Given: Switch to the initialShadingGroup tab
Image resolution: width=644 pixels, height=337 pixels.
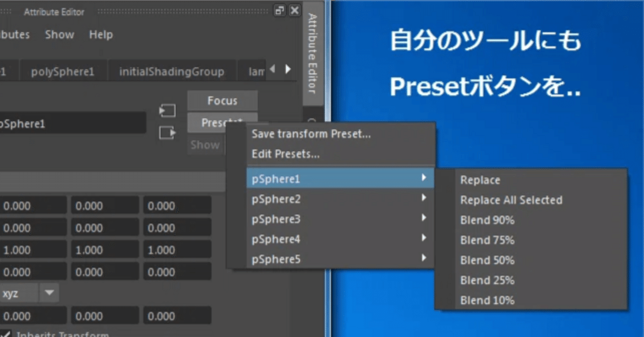Looking at the screenshot, I should coord(172,71).
